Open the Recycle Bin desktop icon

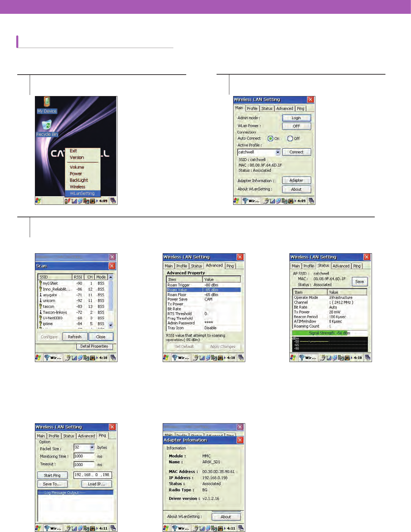pos(47,128)
